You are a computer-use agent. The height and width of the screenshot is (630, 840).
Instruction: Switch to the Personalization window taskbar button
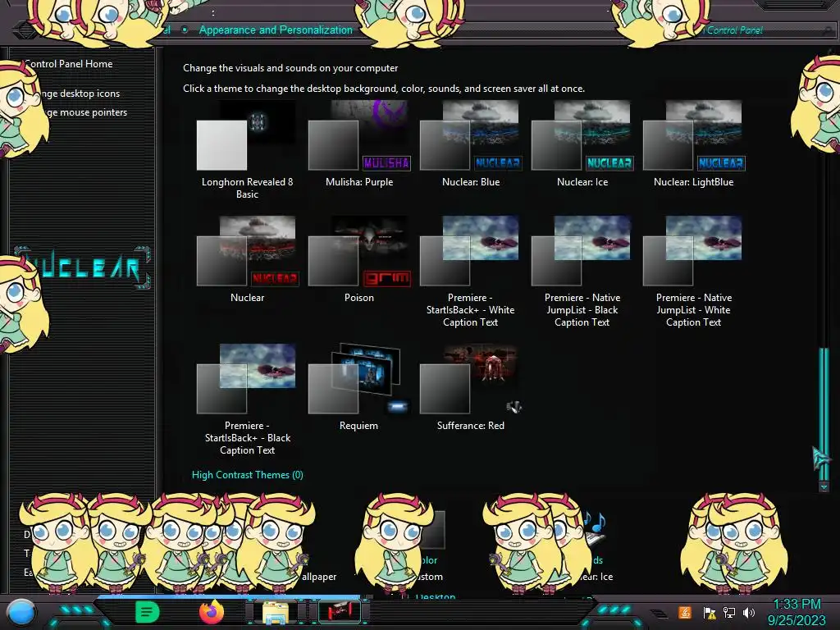click(340, 612)
